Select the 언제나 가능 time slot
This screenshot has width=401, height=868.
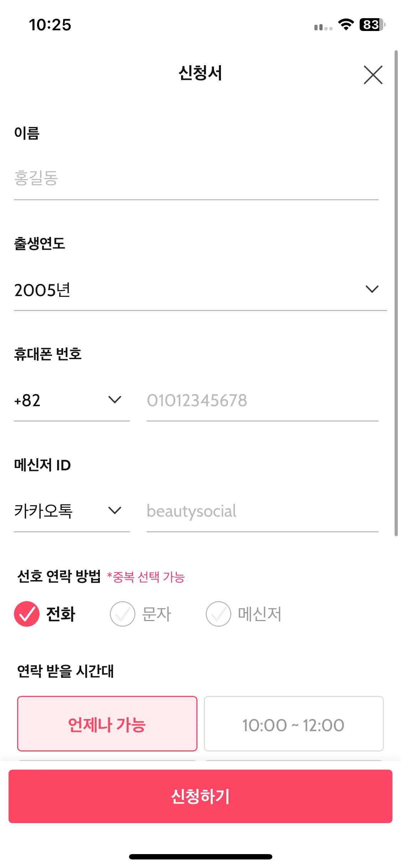[x=107, y=724]
